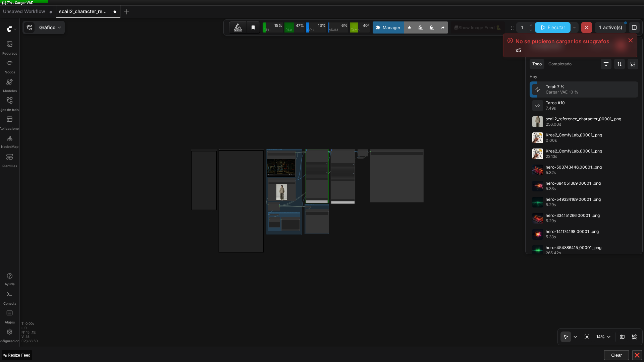Image resolution: width=644 pixels, height=362 pixels.
Task: Cancel the running job with red X button
Action: click(586, 27)
